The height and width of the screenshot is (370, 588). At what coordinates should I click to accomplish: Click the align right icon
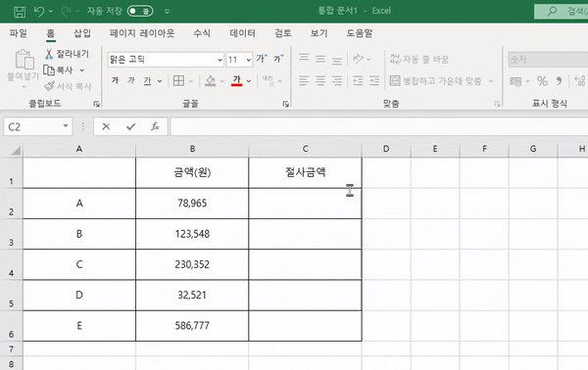337,80
